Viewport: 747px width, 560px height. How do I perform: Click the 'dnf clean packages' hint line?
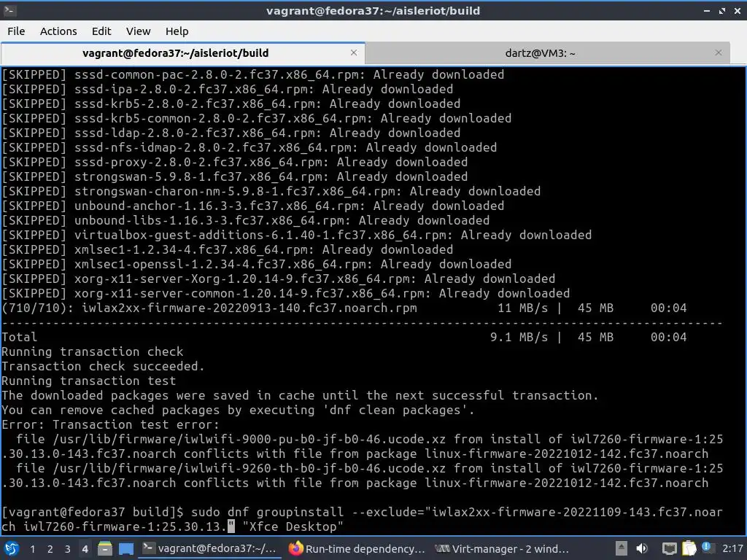(x=239, y=410)
